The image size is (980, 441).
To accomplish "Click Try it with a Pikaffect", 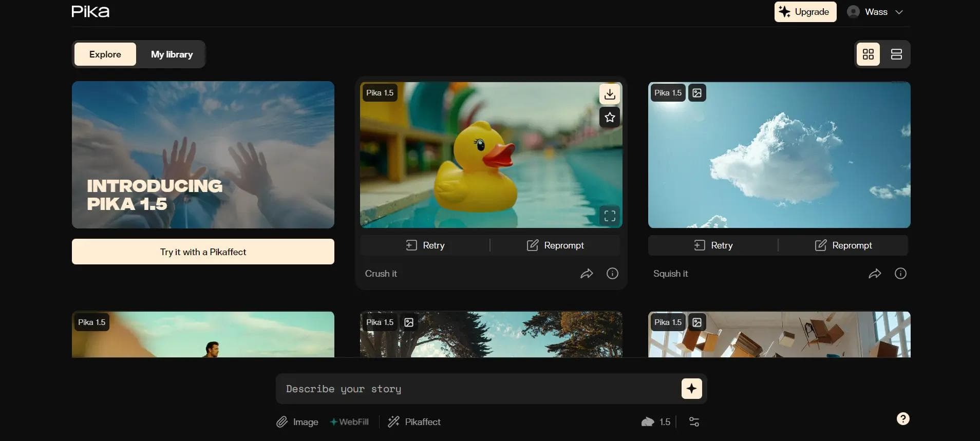I will pos(203,252).
